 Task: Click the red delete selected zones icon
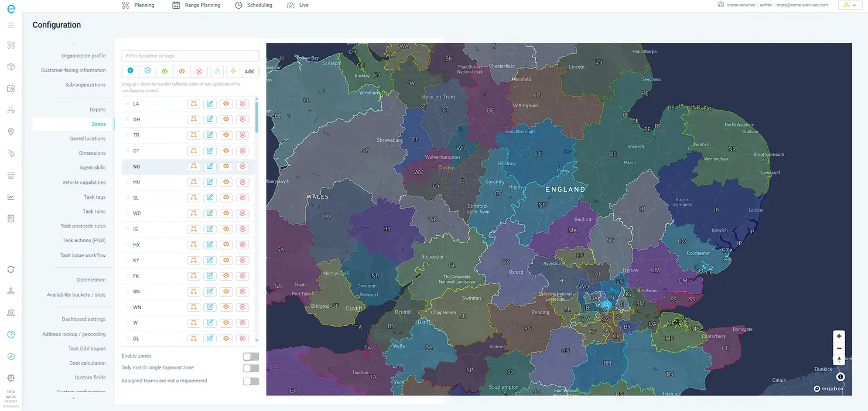click(199, 71)
